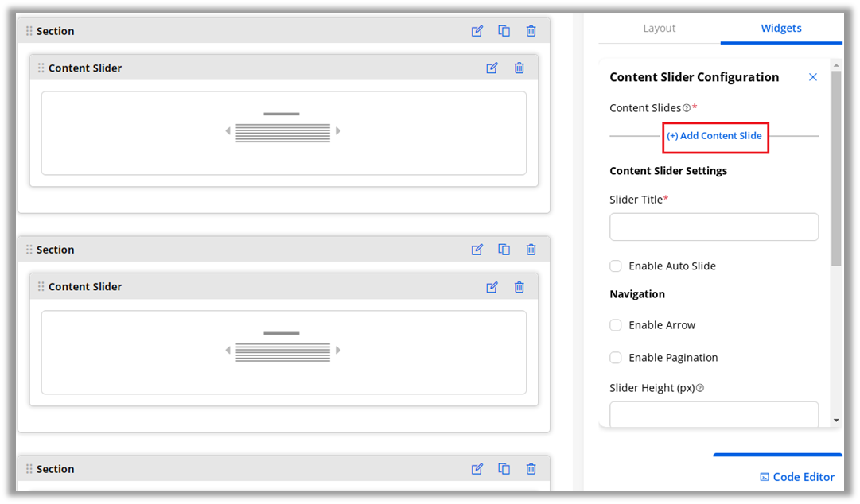
Task: Click the scroll down arrow in configuration panel
Action: (836, 420)
